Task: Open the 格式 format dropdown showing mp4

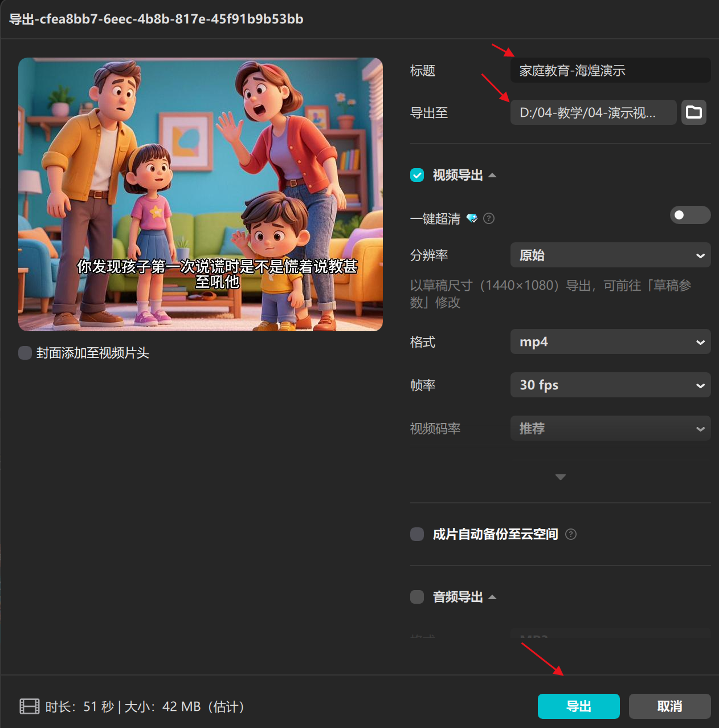Action: (x=610, y=341)
